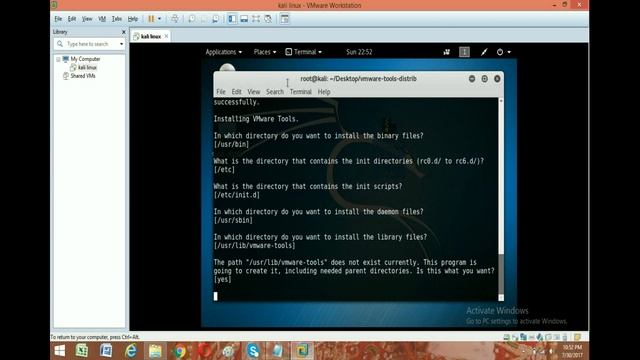Click VMware Workstation taskbar icon

coord(302,351)
